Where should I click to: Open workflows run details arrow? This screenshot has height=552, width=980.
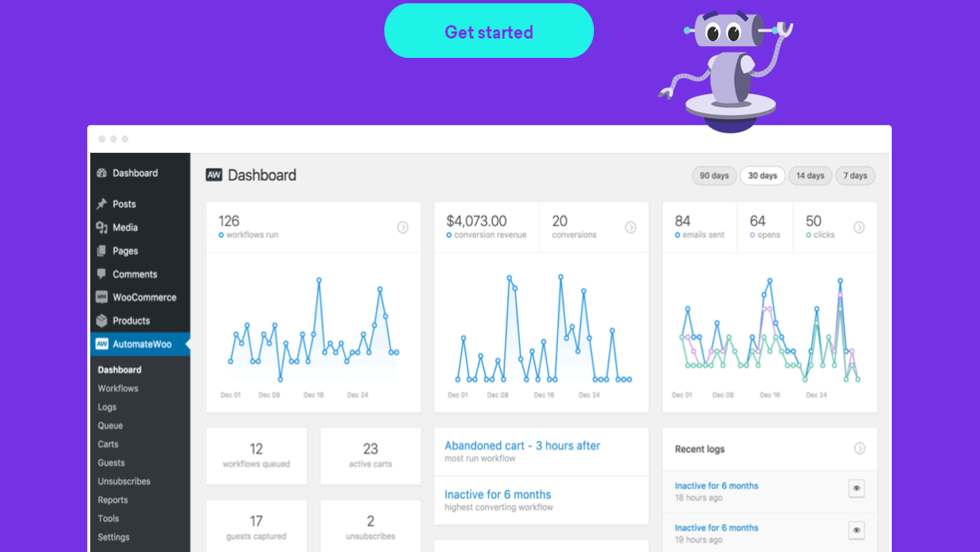click(403, 227)
